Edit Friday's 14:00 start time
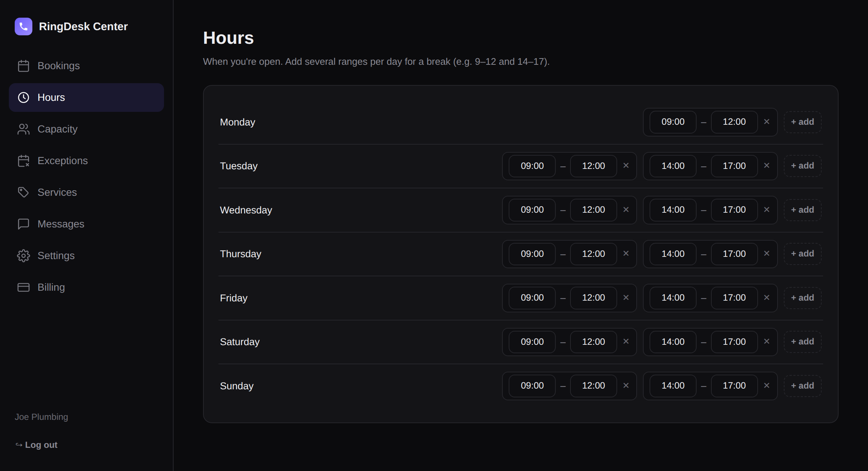The height and width of the screenshot is (471, 868). tap(673, 298)
